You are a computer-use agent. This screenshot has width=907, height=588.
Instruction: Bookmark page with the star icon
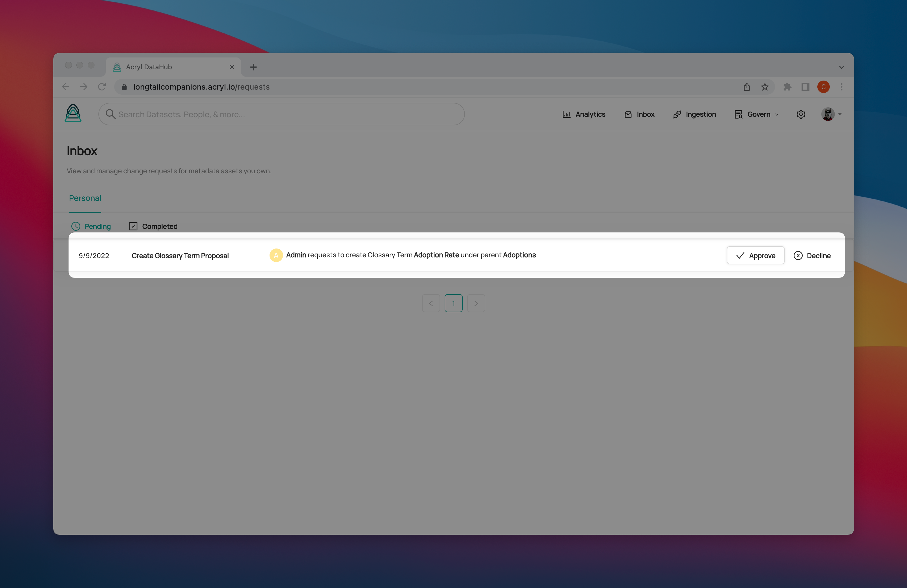[764, 87]
